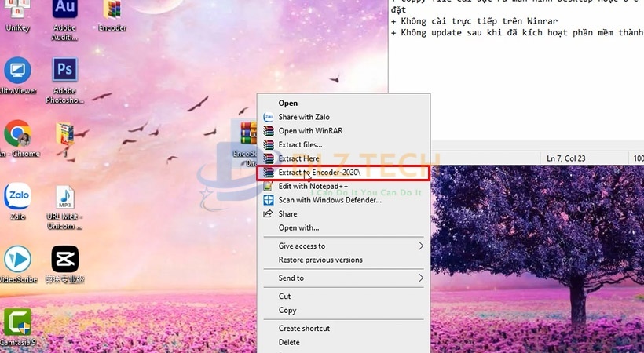Select Create shortcut menu entry
644x353 pixels.
point(343,329)
